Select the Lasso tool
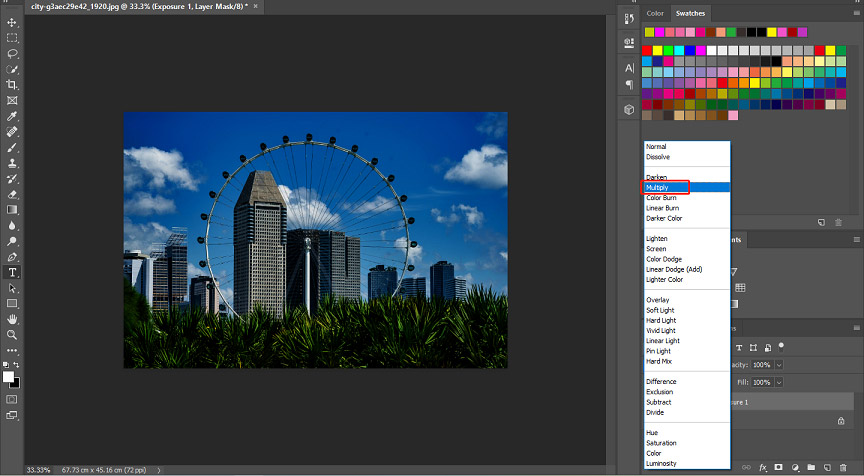The height and width of the screenshot is (476, 864). click(x=12, y=54)
